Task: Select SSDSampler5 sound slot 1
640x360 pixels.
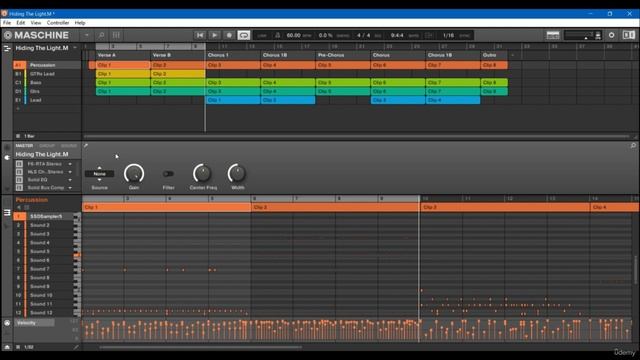Action: [44, 216]
